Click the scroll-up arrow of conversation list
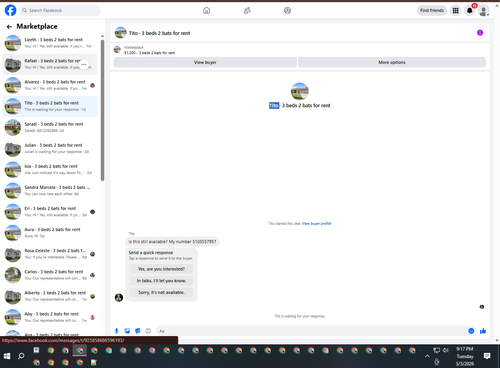The image size is (500, 368). click(x=102, y=36)
